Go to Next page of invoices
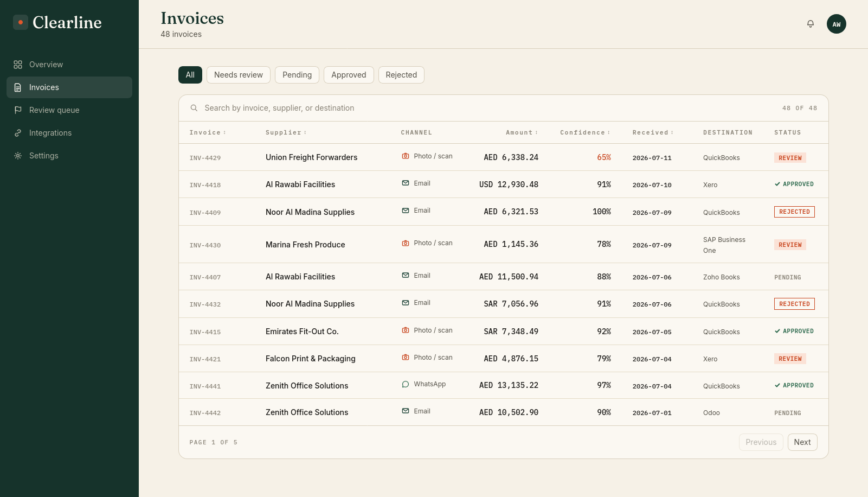The width and height of the screenshot is (868, 497). (802, 442)
